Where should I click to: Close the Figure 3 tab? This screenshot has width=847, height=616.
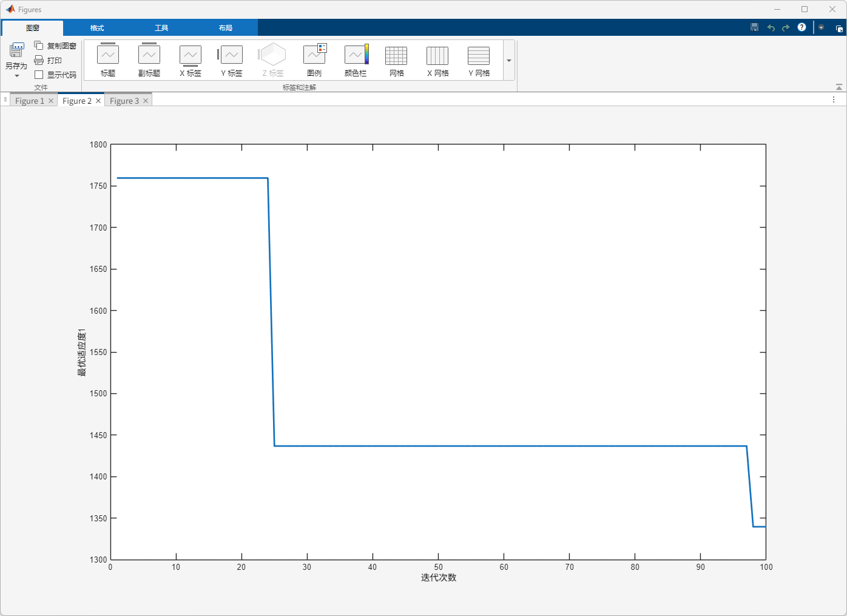coord(146,101)
